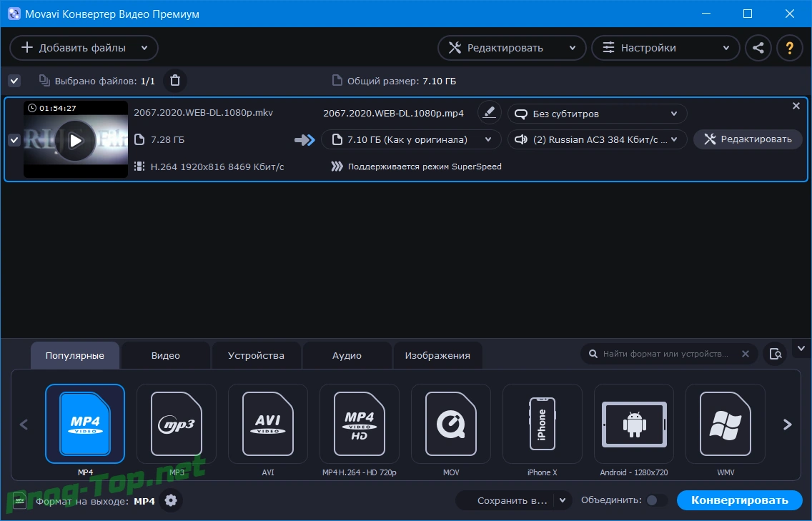The image size is (812, 521).
Task: Open output format settings gear icon
Action: pos(171,500)
